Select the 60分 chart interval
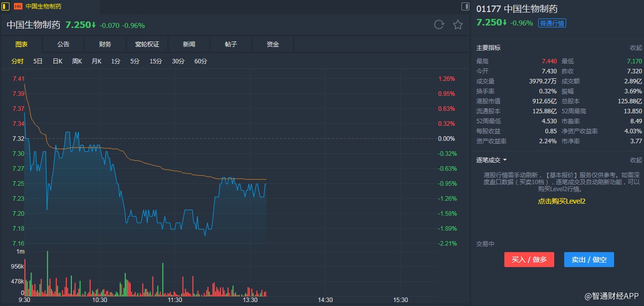This screenshot has height=306, width=644. [201, 61]
